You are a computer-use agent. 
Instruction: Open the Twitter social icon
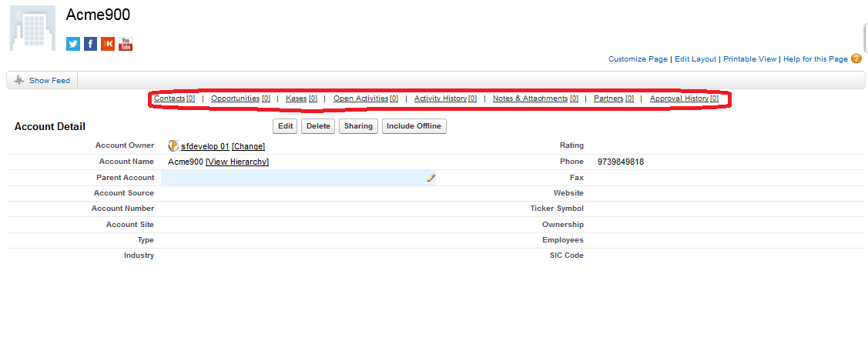click(x=73, y=44)
